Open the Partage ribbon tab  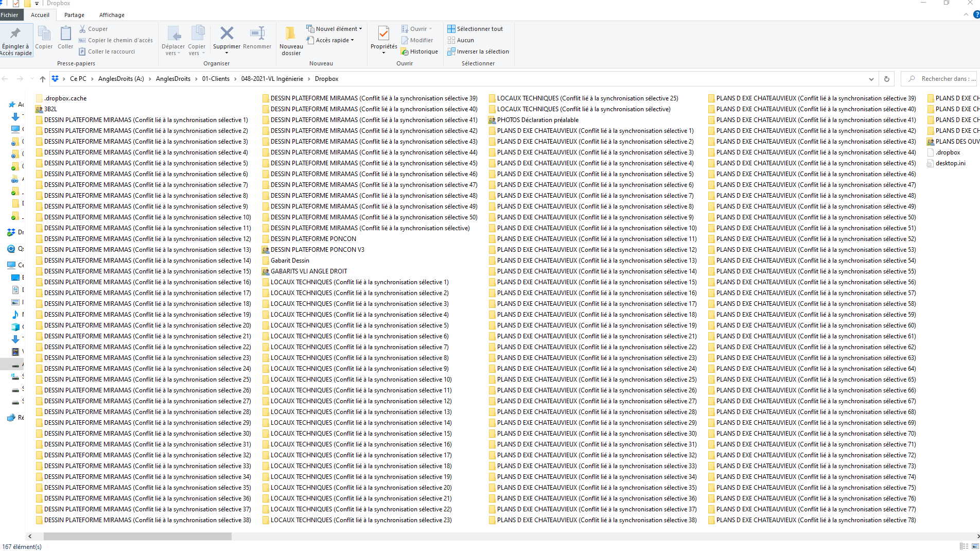click(x=74, y=15)
